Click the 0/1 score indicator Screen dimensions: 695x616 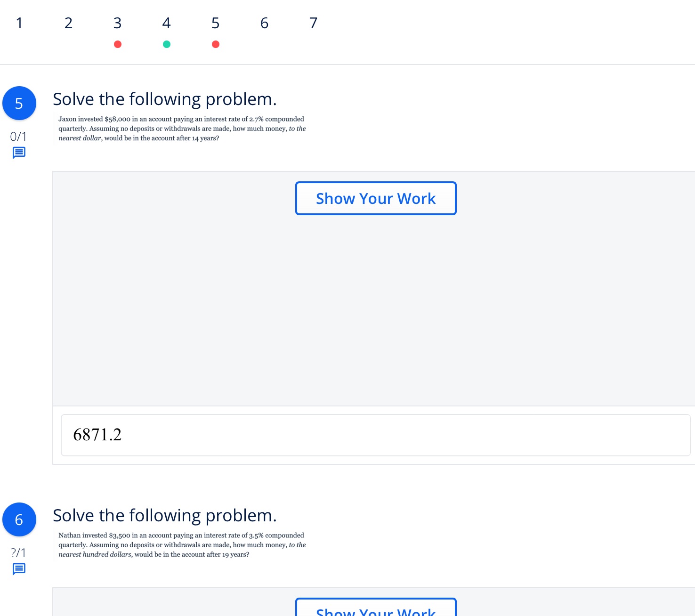pos(18,136)
